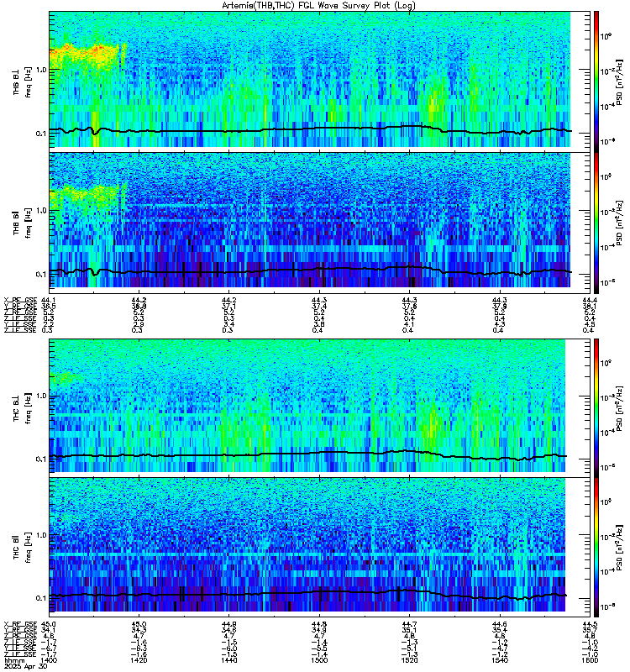Click the '2025 Apr 30' date label
Viewport: 630px width, 672px height.
25,666
